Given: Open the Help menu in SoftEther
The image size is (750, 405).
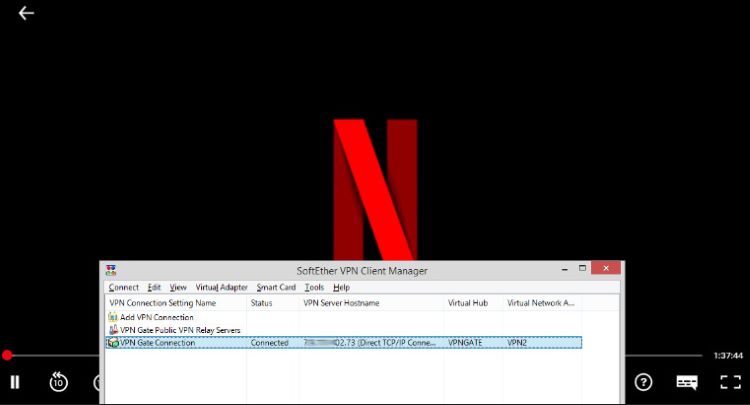Looking at the screenshot, I should pyautogui.click(x=342, y=287).
